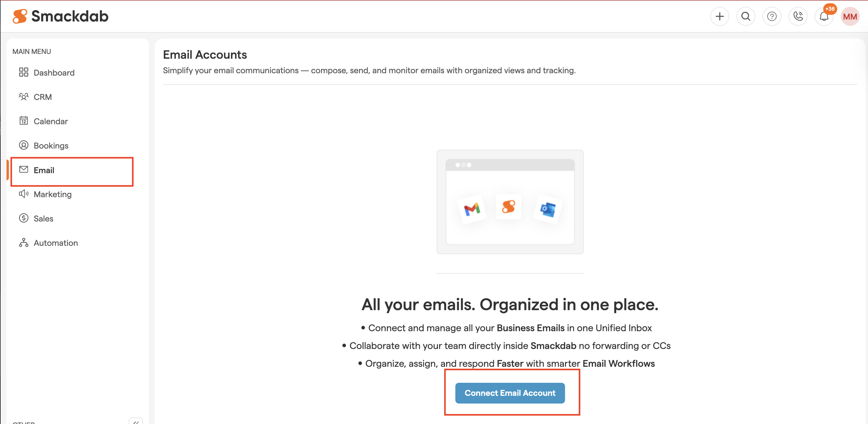This screenshot has height=424, width=868.
Task: Select Bookings in the sidebar
Action: point(51,145)
